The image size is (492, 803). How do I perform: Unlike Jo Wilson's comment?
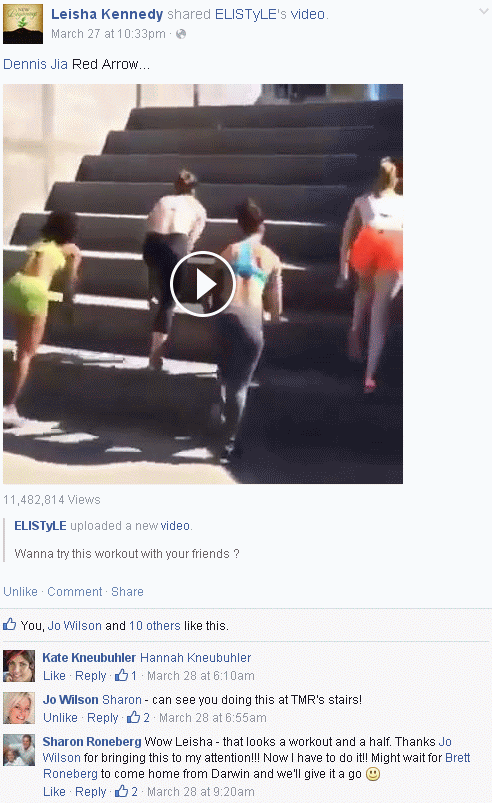coord(60,717)
